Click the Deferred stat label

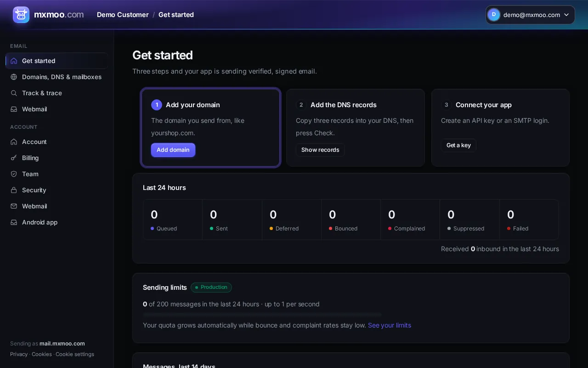[287, 229]
